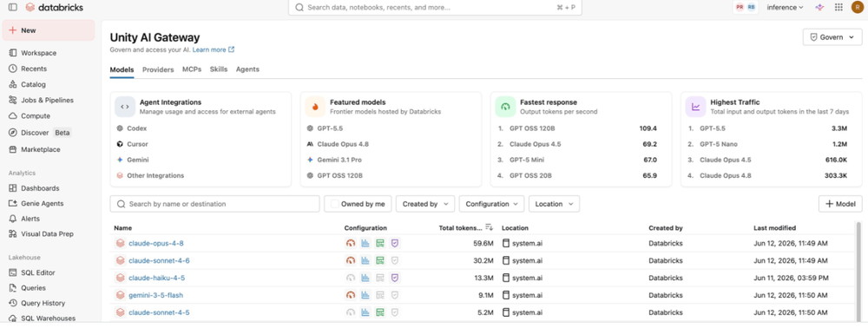This screenshot has height=328, width=868.
Task: Click the PR user avatar
Action: pyautogui.click(x=740, y=7)
